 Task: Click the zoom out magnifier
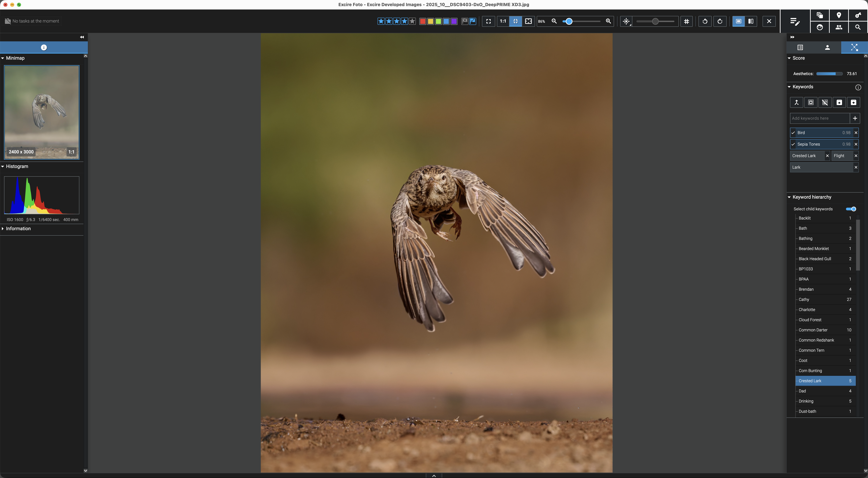pyautogui.click(x=554, y=21)
